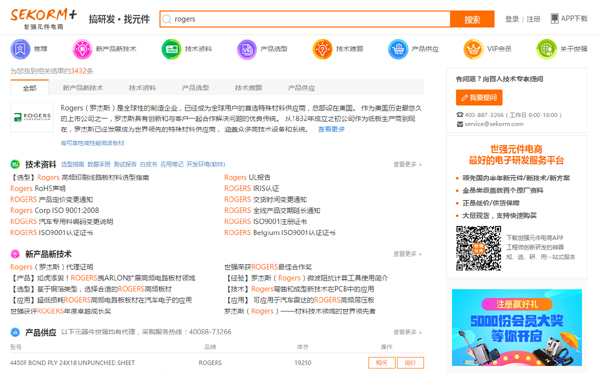This screenshot has height=373, width=600.
Task: Switch to the 产品选型 results tab
Action: tap(195, 88)
